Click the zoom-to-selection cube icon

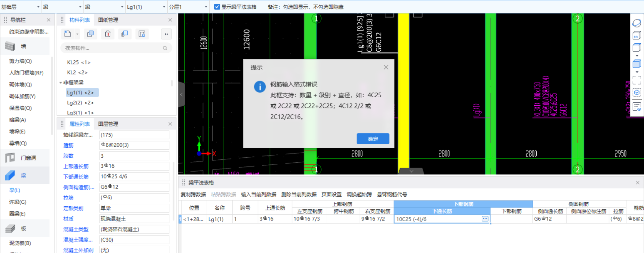tap(637, 93)
